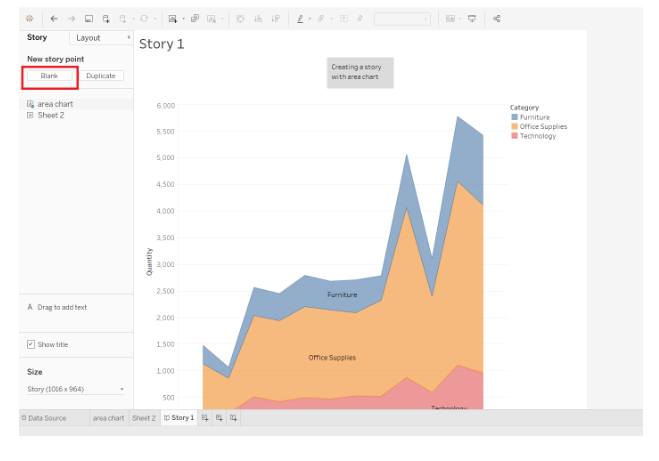Click the Furniture legend color swatch
The image size is (659, 461).
tap(514, 117)
